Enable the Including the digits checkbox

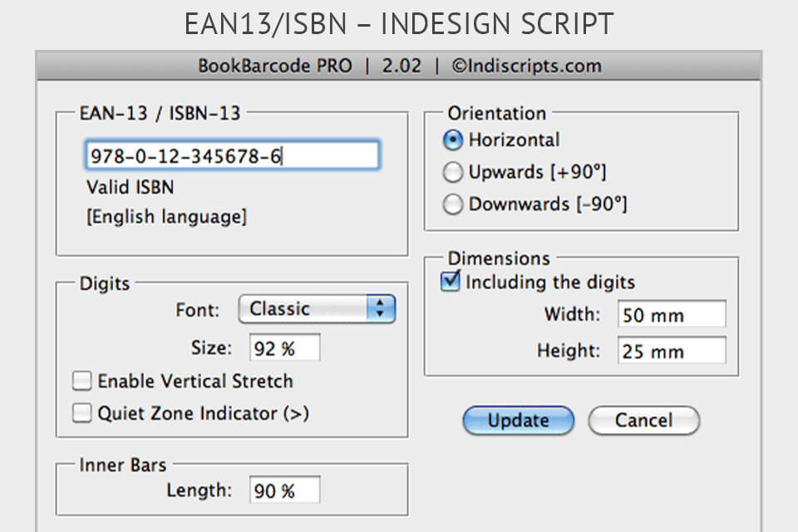449,282
